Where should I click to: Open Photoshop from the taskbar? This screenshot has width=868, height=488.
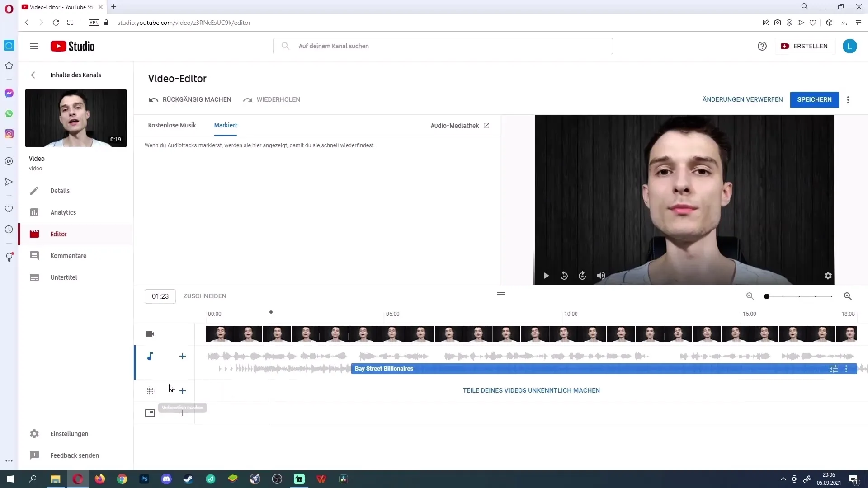144,479
